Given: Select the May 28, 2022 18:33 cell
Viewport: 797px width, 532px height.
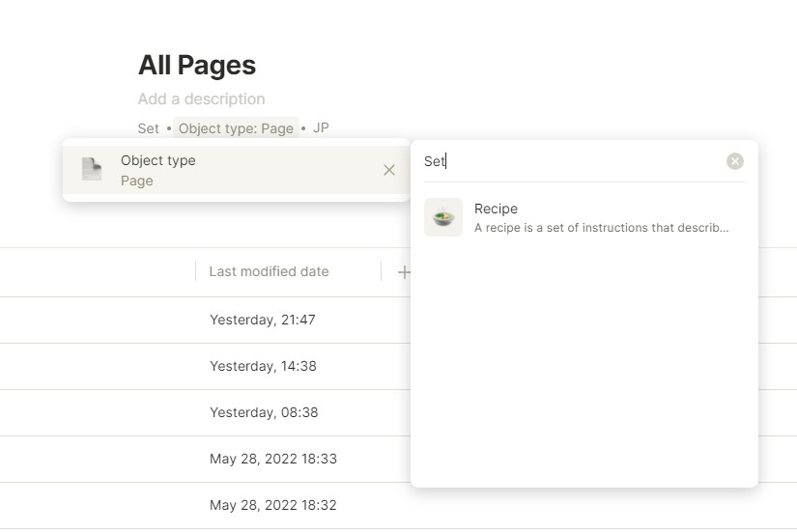Looking at the screenshot, I should (273, 459).
